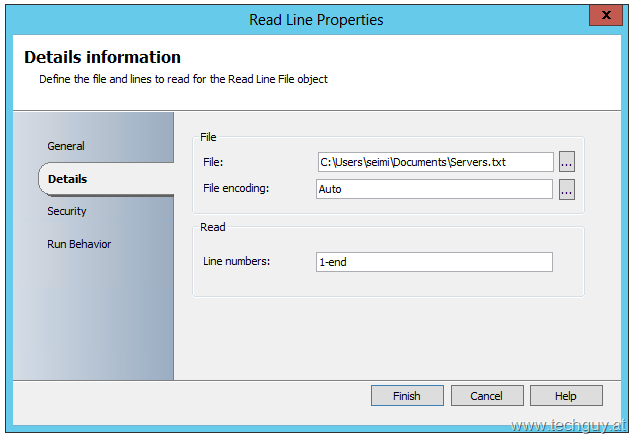Click the File path input field
Image resolution: width=632 pixels, height=436 pixels.
click(435, 162)
